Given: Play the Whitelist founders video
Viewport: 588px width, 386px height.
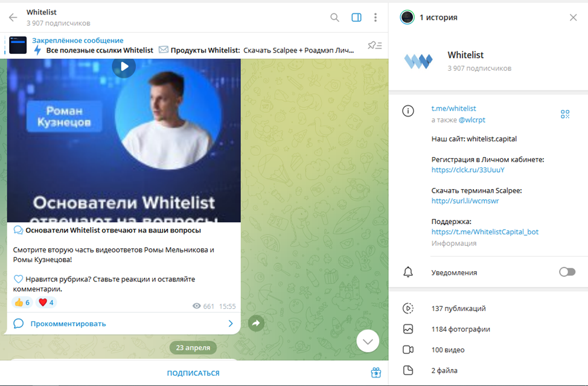Looking at the screenshot, I should click(x=124, y=67).
